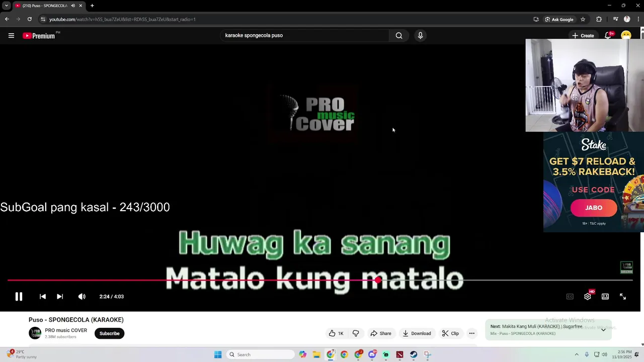Image resolution: width=644 pixels, height=362 pixels.
Task: Share the Puso karaoke video
Action: [381, 333]
